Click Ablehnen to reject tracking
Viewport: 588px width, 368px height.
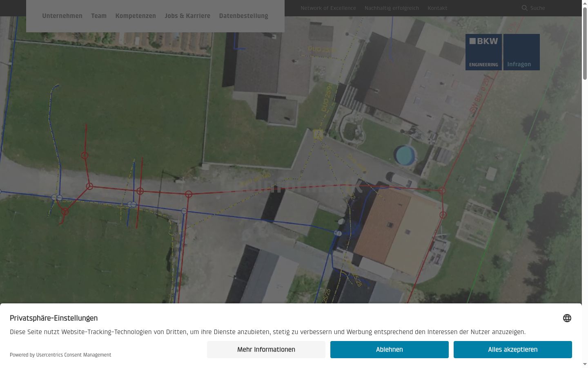(x=390, y=350)
